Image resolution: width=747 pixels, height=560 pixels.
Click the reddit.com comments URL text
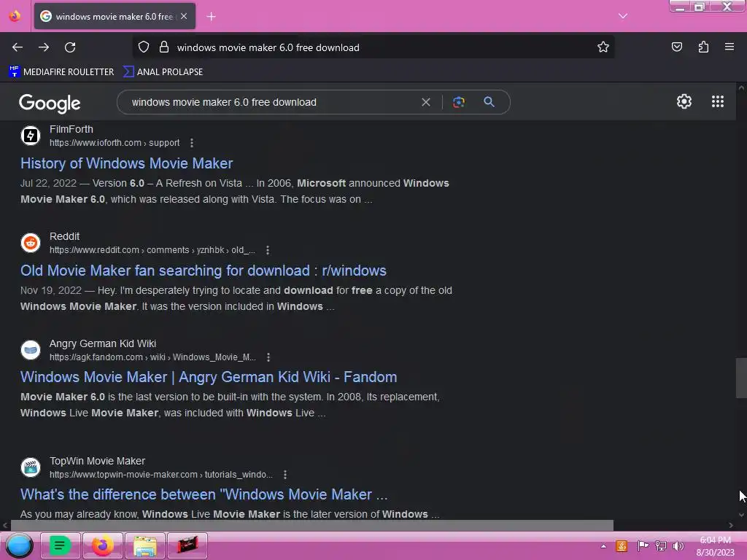[152, 250]
